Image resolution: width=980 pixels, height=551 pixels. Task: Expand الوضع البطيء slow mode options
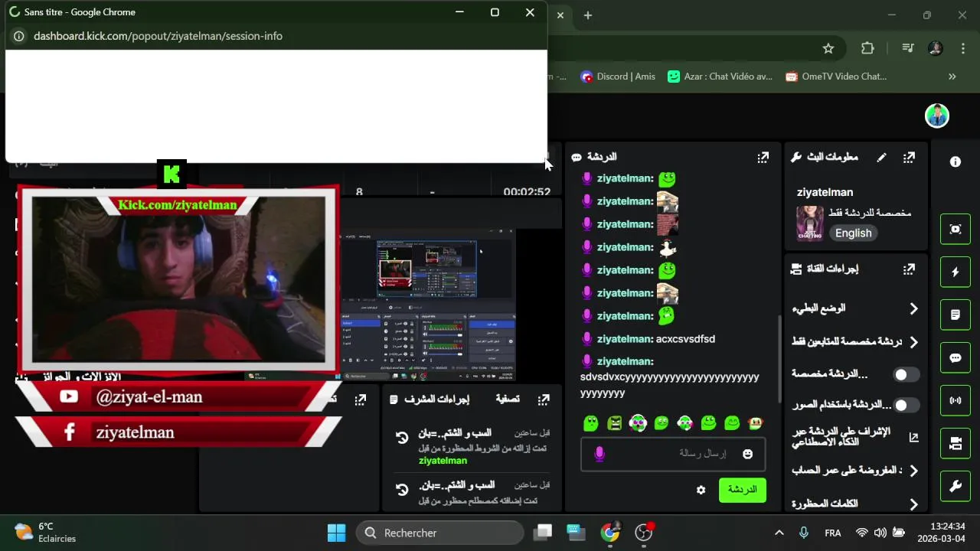tap(913, 308)
